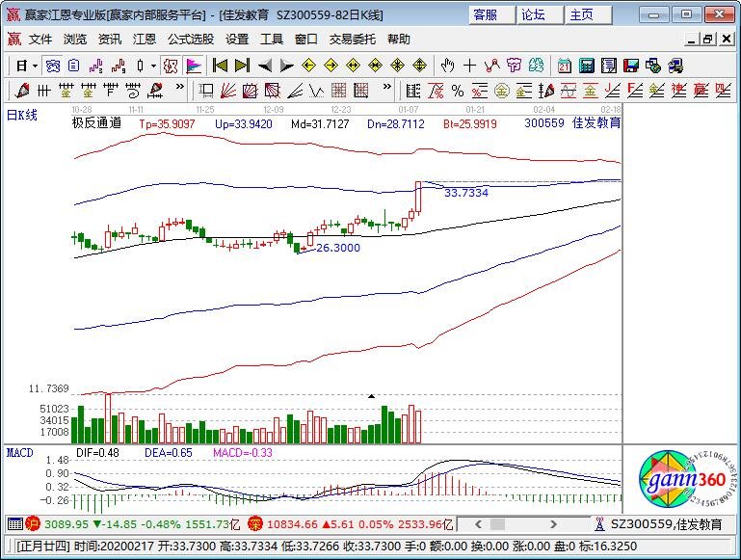
Task: Toggle the colored flags marker icon
Action: [x=194, y=66]
